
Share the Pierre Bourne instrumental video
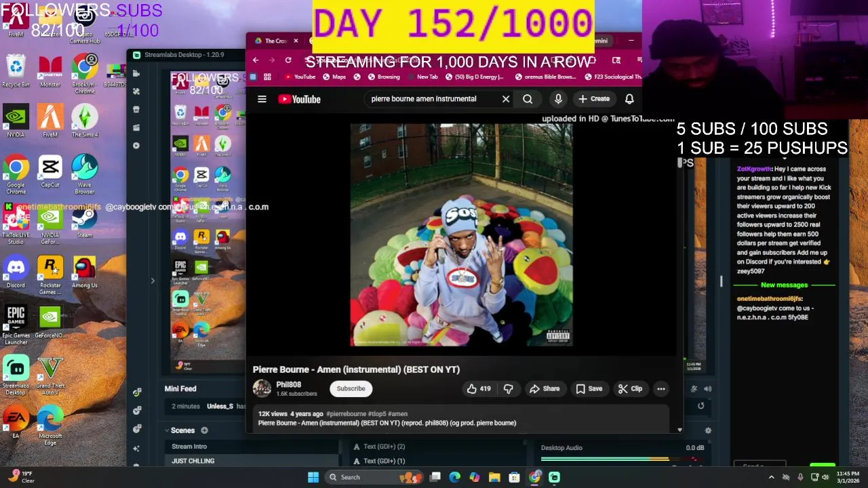pos(545,388)
